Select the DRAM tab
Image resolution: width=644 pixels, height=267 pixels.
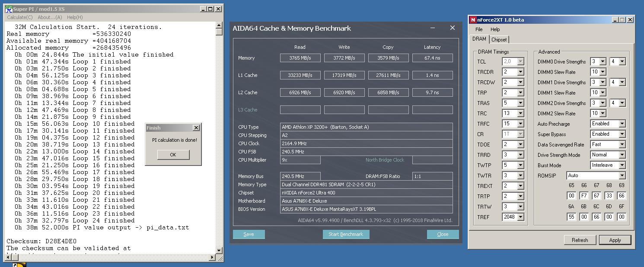point(479,39)
